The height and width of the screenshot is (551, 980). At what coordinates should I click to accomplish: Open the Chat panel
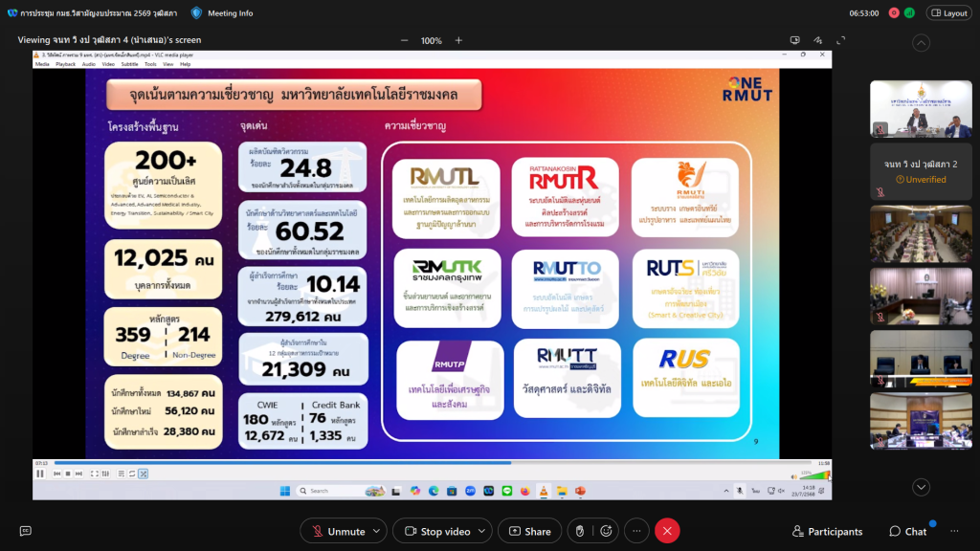pyautogui.click(x=907, y=531)
